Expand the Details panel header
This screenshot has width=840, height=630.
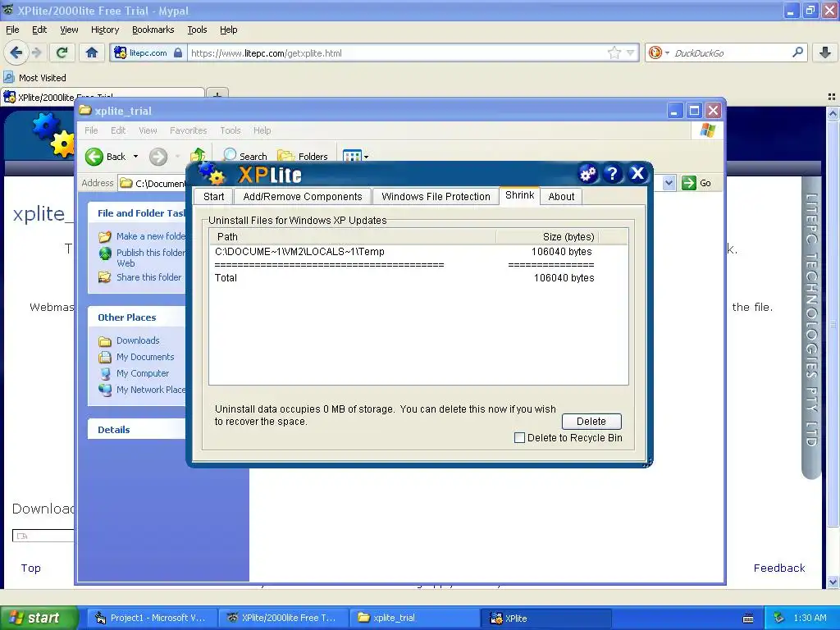click(137, 430)
